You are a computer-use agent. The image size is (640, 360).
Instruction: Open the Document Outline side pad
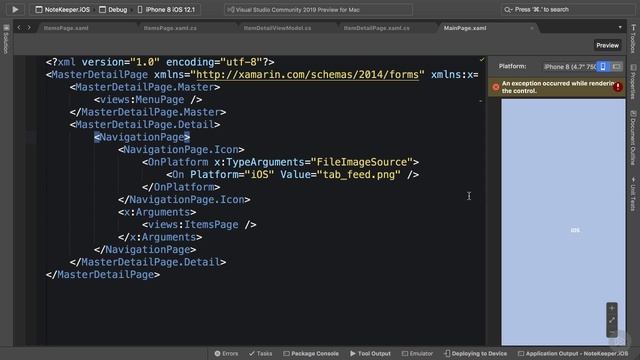633,138
